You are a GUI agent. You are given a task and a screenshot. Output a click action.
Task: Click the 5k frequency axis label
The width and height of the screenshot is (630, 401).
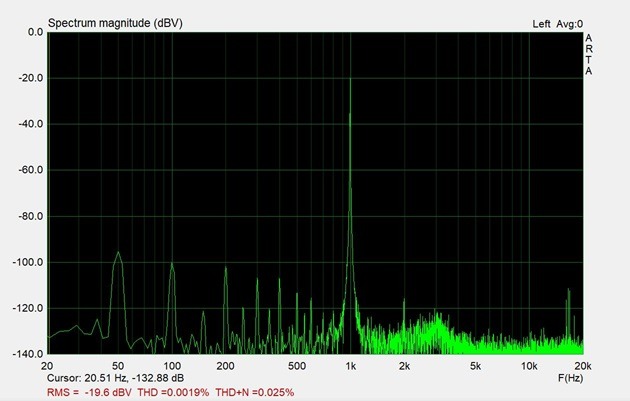[476, 366]
